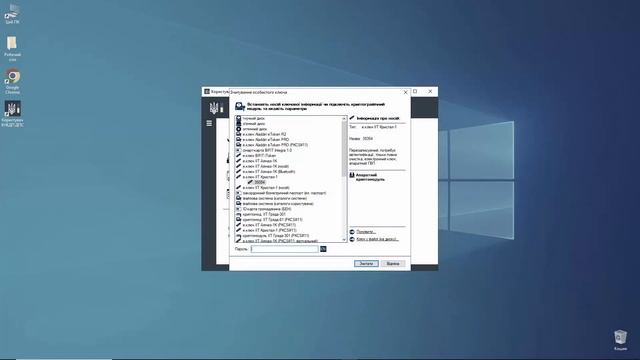
Task: Select файлова система (каталоги системи)
Action: 275,198
